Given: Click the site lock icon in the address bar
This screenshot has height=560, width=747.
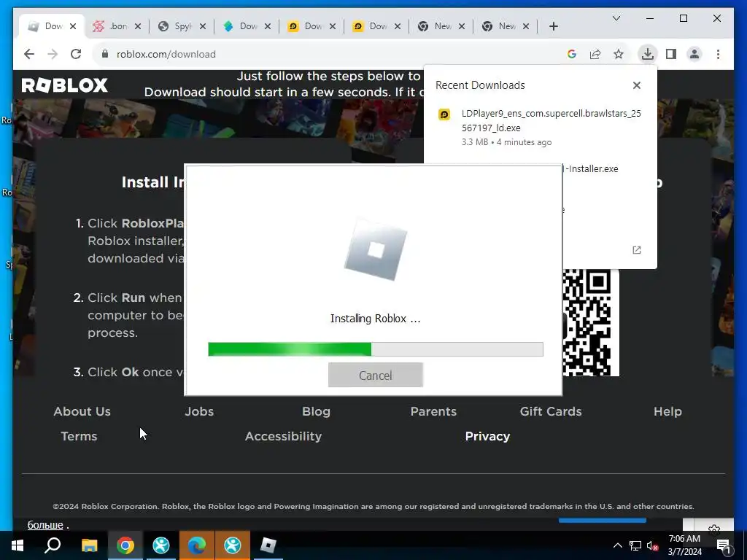Looking at the screenshot, I should [x=105, y=54].
